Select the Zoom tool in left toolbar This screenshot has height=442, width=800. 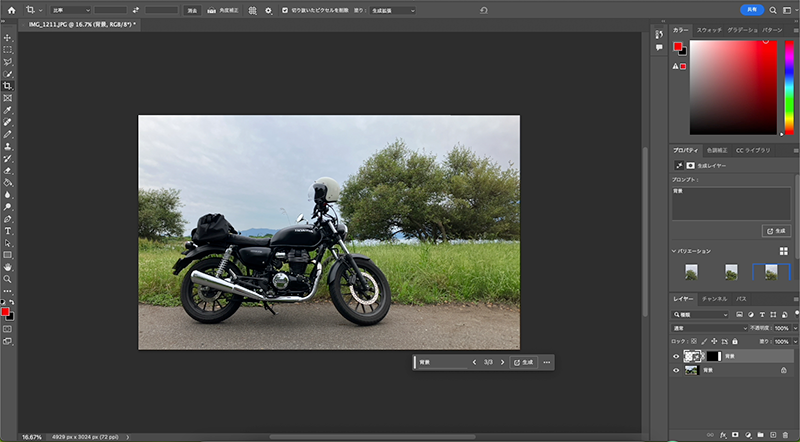(x=7, y=279)
